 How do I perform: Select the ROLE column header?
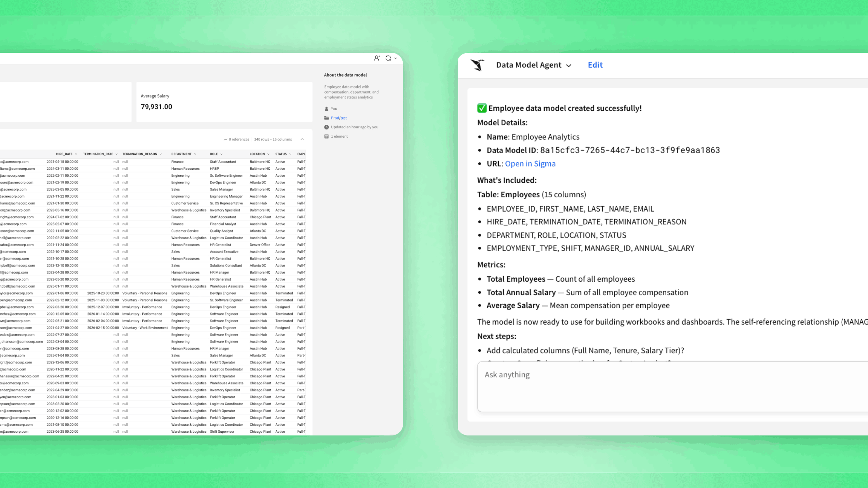pos(214,154)
